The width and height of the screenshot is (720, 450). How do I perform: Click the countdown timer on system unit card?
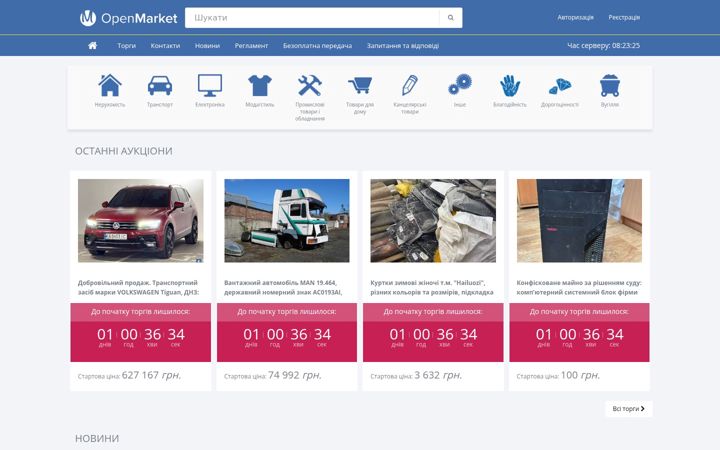click(x=579, y=337)
